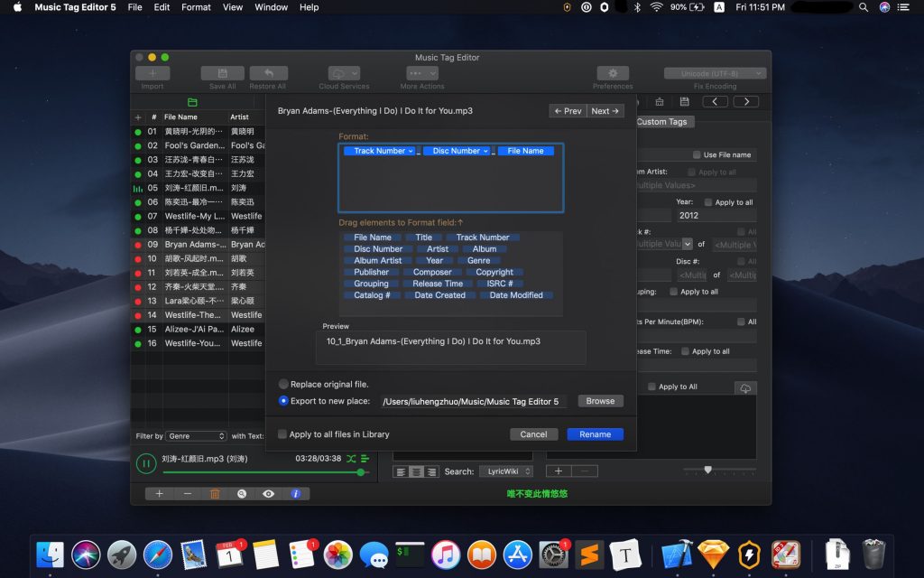Check Apply to all files in Library
924x578 pixels.
[x=282, y=434]
